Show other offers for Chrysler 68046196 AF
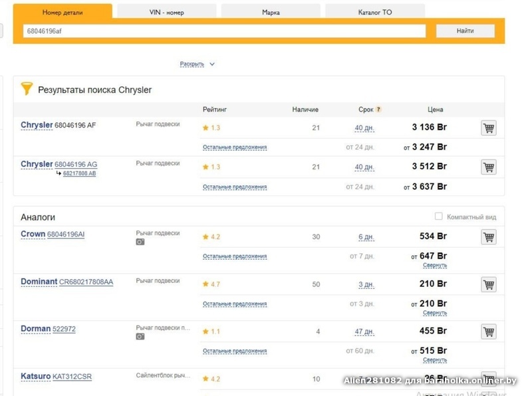The height and width of the screenshot is (396, 532). coord(235,147)
